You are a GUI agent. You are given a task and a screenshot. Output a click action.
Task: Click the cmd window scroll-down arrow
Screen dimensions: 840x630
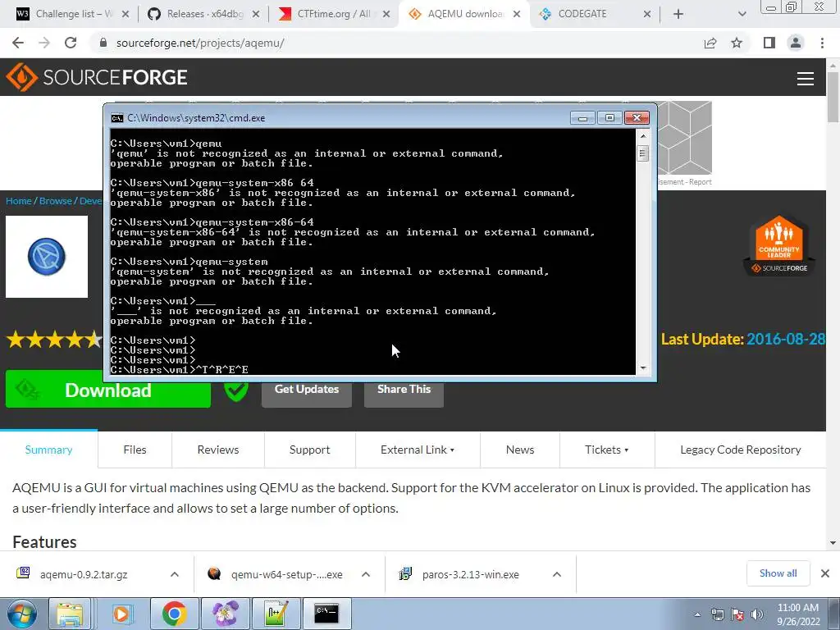[643, 368]
